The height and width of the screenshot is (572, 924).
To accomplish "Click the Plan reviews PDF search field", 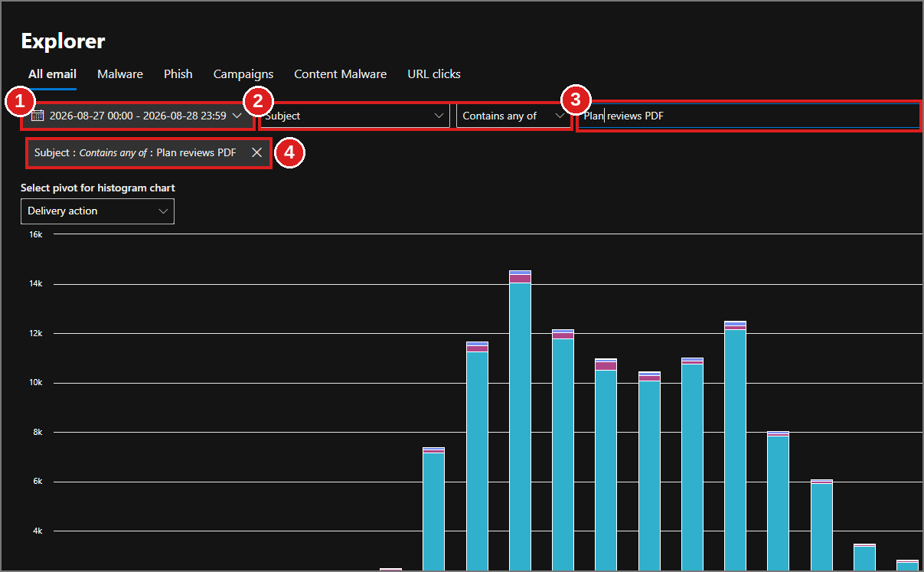I will 748,116.
